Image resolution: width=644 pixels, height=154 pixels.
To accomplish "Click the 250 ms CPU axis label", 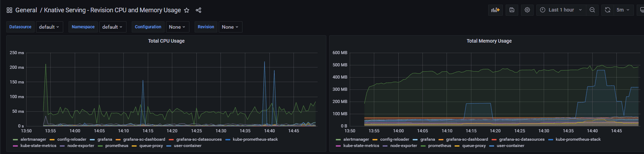I will (x=17, y=53).
